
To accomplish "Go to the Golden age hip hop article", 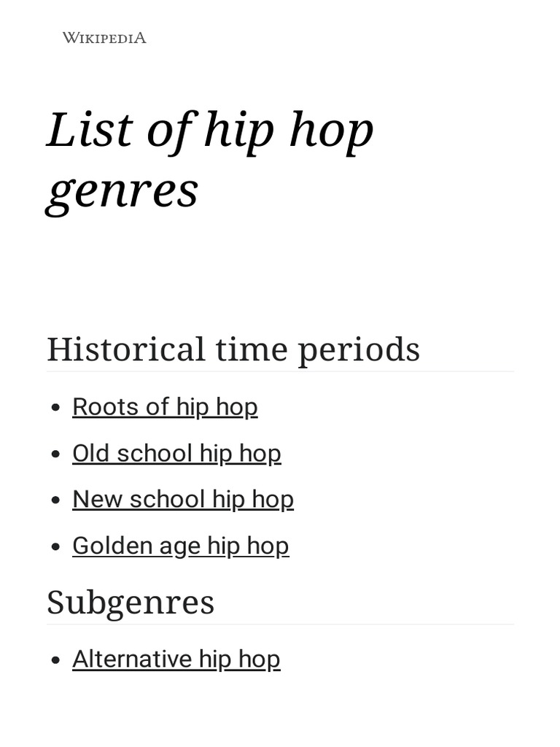I will (181, 546).
